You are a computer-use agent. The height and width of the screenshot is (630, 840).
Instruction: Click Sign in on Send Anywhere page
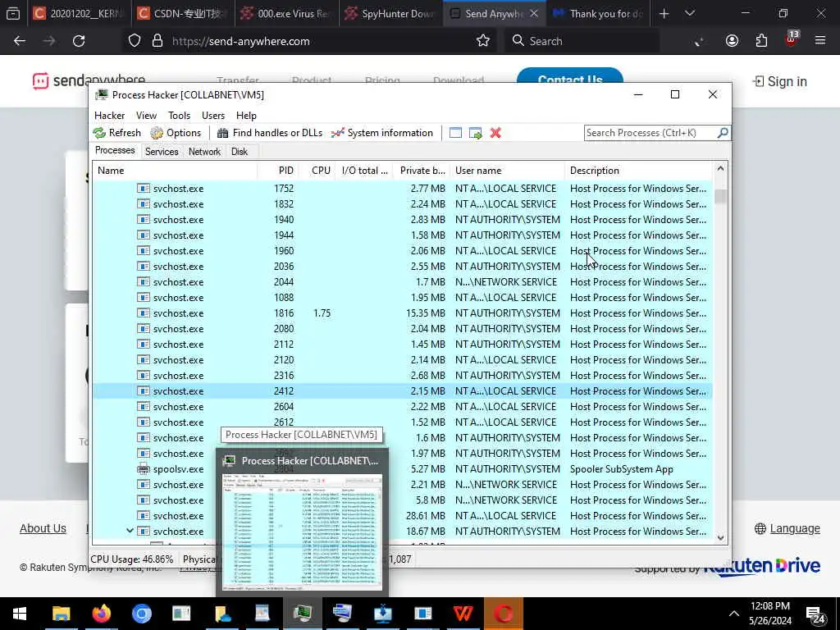[x=779, y=81]
